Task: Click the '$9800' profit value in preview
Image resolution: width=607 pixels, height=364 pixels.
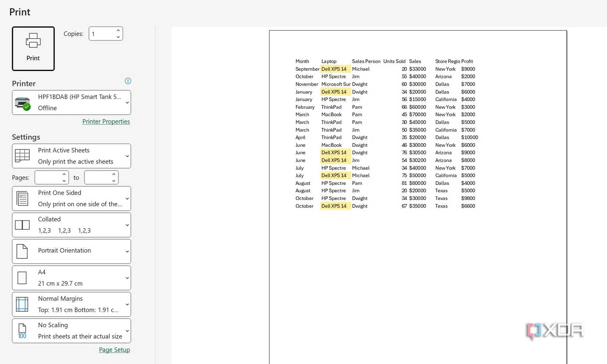Action: [468, 198]
